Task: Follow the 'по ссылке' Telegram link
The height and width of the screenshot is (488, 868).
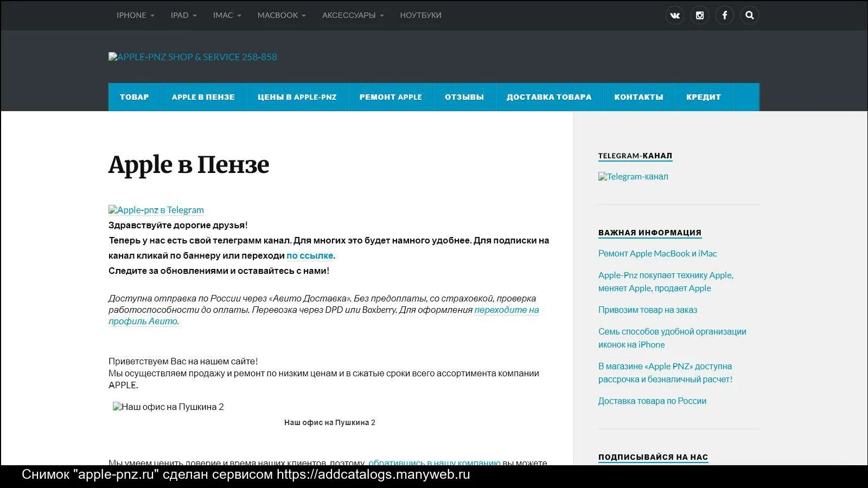Action: (x=310, y=255)
